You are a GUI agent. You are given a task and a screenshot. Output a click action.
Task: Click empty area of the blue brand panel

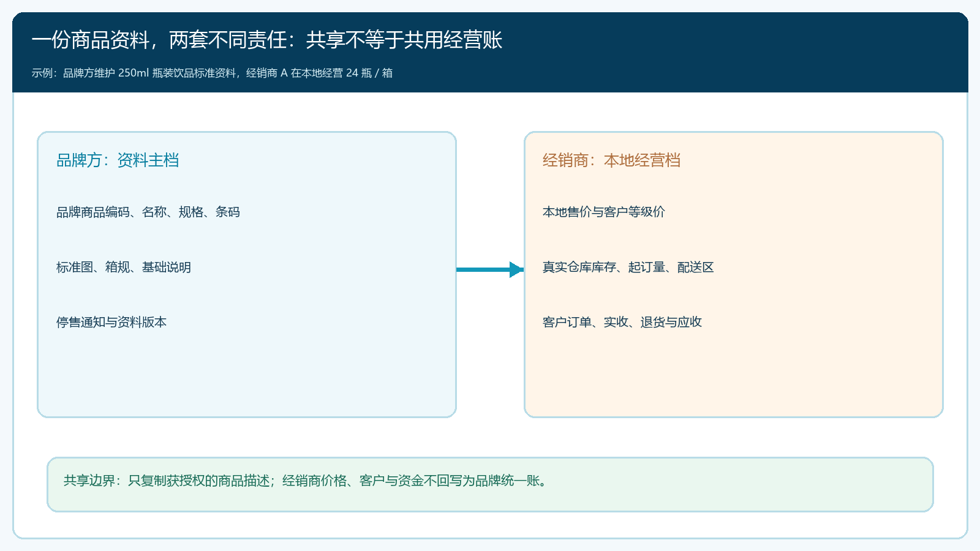click(x=245, y=373)
